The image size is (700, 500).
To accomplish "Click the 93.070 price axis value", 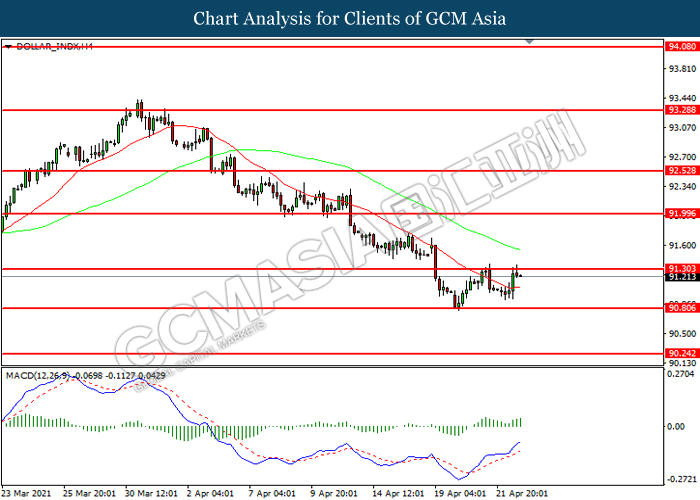I will tap(682, 128).
